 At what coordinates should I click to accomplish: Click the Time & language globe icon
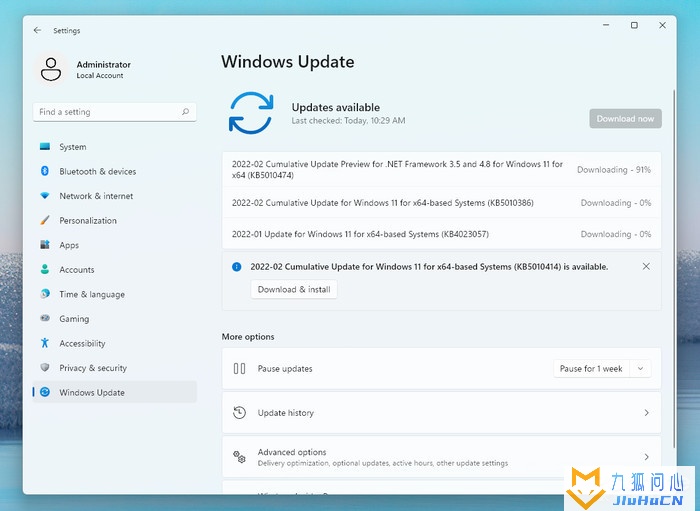[x=45, y=294]
